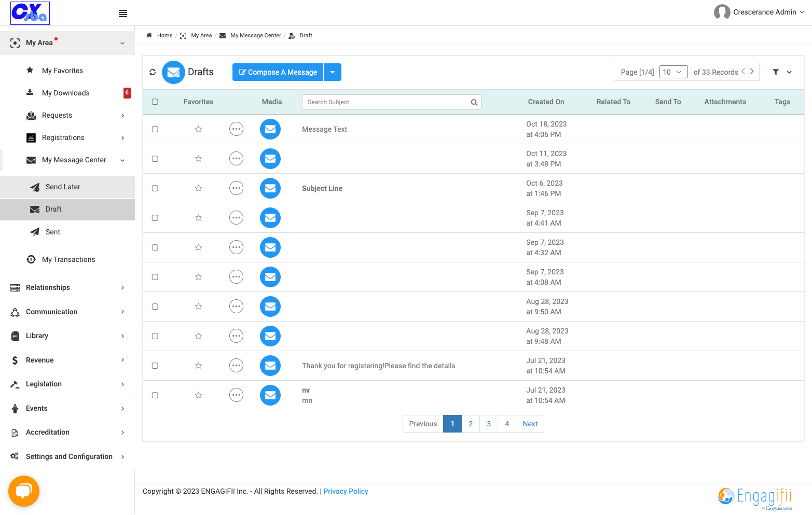This screenshot has width=812, height=515.
Task: Click the Home breadcrumb link
Action: tap(165, 35)
